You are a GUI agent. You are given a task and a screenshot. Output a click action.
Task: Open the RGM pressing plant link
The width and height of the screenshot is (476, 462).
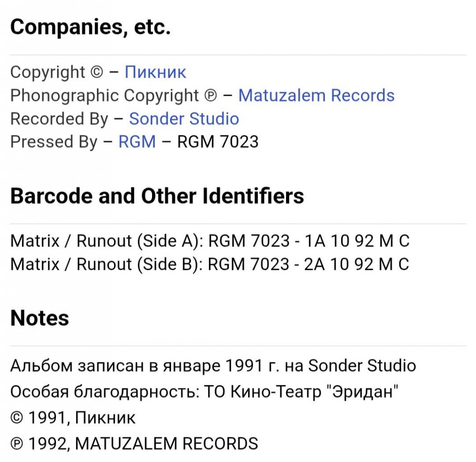137,142
